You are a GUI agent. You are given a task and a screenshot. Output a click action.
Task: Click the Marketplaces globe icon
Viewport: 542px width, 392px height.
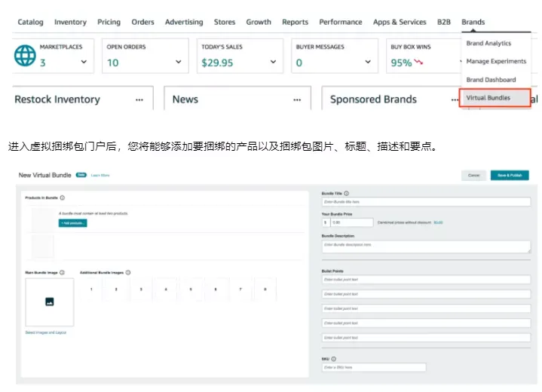(x=25, y=55)
